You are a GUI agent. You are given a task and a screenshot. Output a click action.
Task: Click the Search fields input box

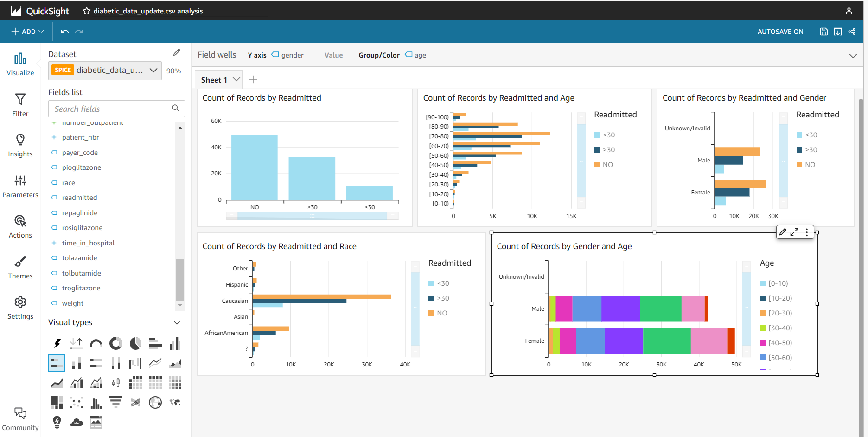point(116,109)
